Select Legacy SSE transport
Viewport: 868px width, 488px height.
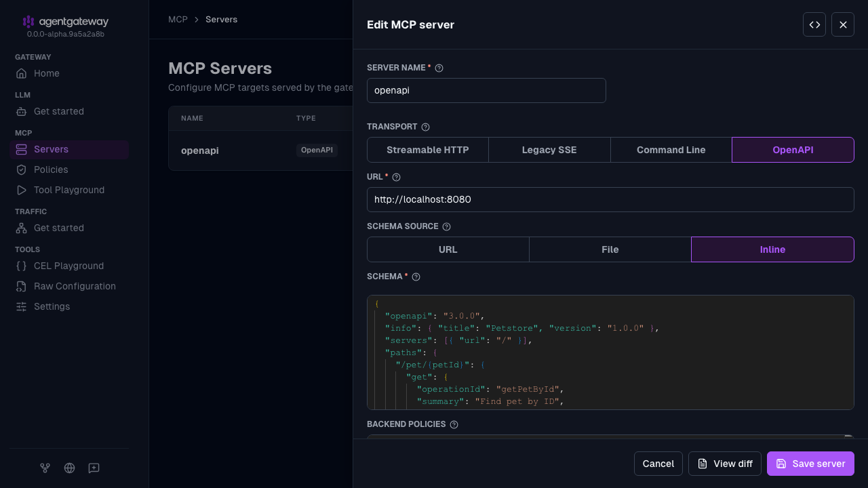549,150
